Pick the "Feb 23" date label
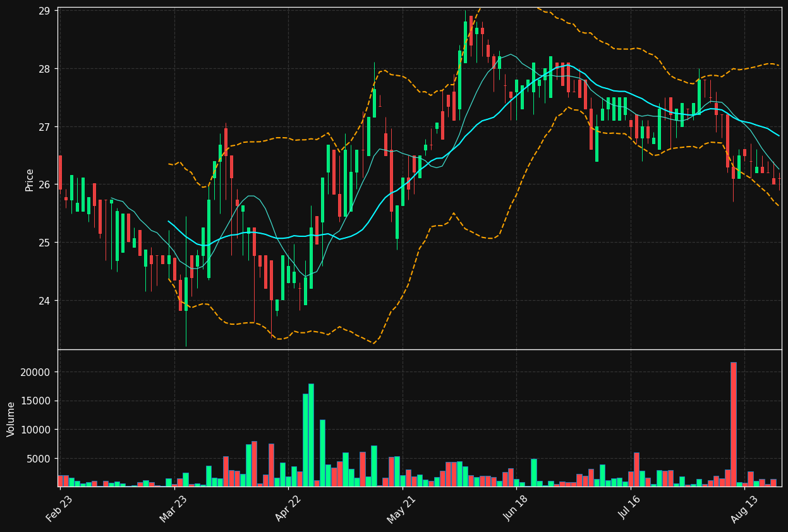Screen dimensions: 788x532 (x=59, y=509)
